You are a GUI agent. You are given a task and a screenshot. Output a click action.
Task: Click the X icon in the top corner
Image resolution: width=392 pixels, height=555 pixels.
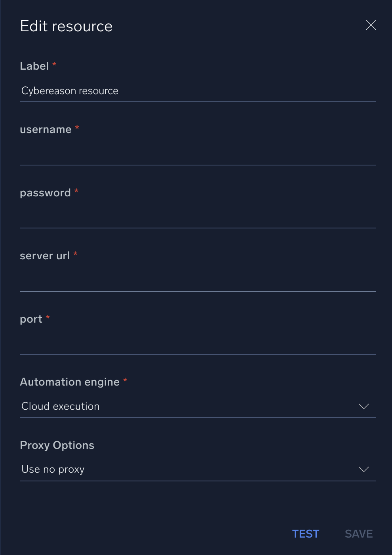coord(371,25)
